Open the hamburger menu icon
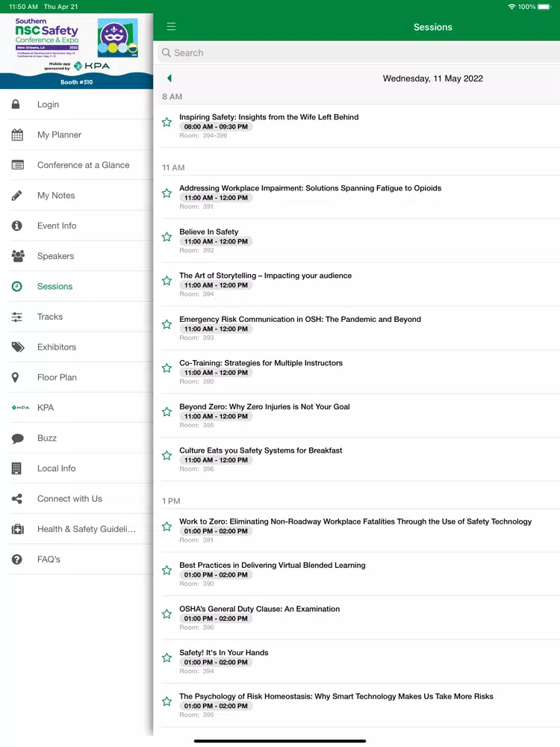This screenshot has height=747, width=560. 171,27
